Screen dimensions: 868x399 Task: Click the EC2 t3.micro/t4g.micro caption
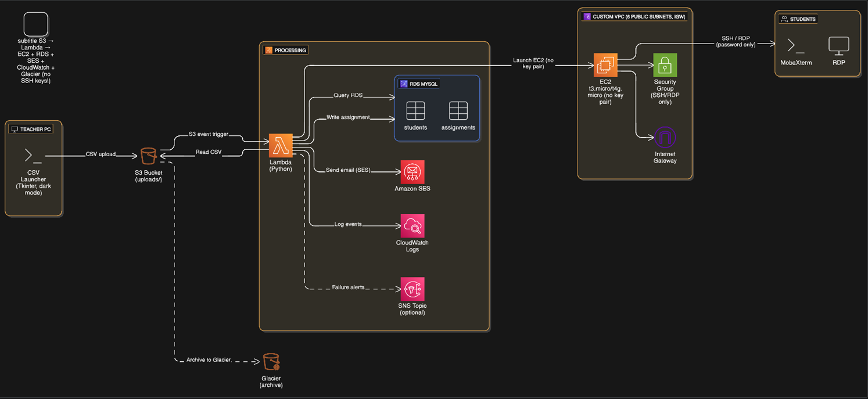coord(605,92)
